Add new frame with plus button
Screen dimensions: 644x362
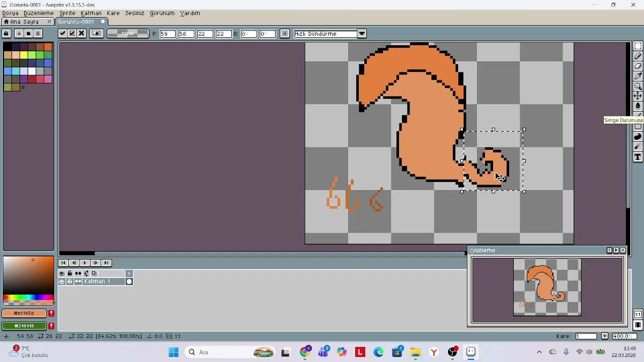coord(605,336)
